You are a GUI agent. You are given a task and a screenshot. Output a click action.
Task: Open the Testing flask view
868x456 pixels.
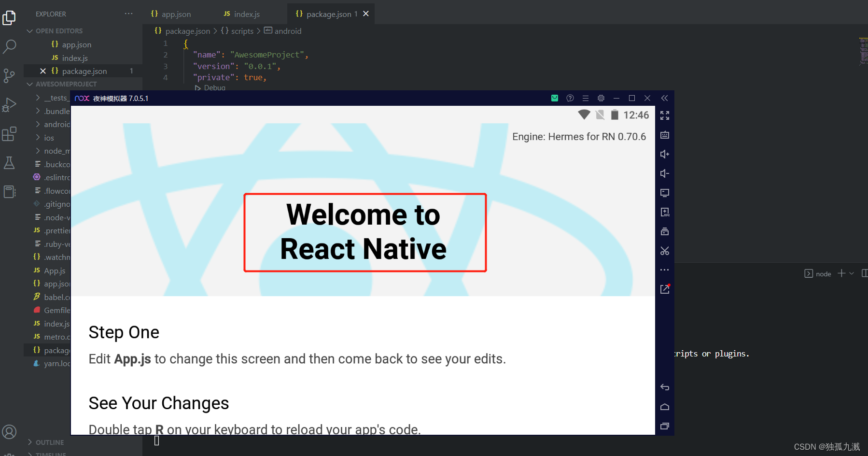click(x=9, y=163)
